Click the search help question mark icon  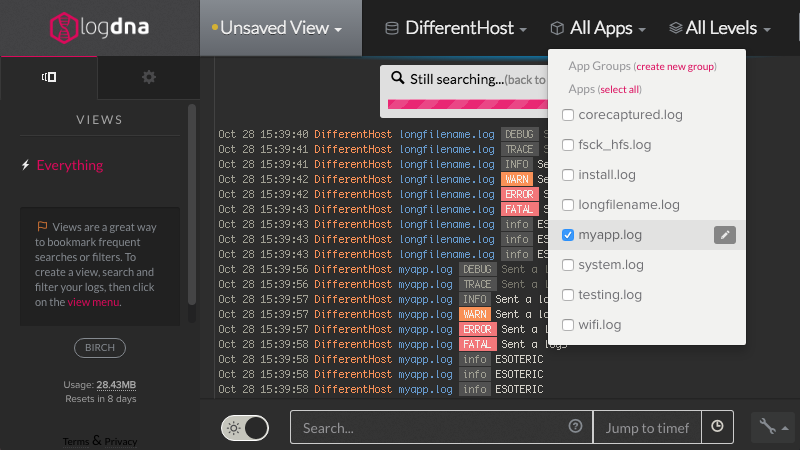click(575, 426)
